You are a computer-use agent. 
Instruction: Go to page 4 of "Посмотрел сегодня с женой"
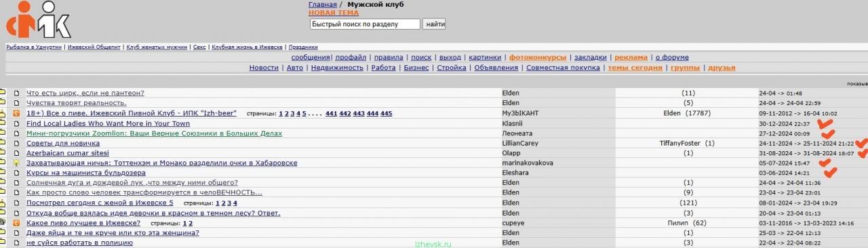pos(235,203)
